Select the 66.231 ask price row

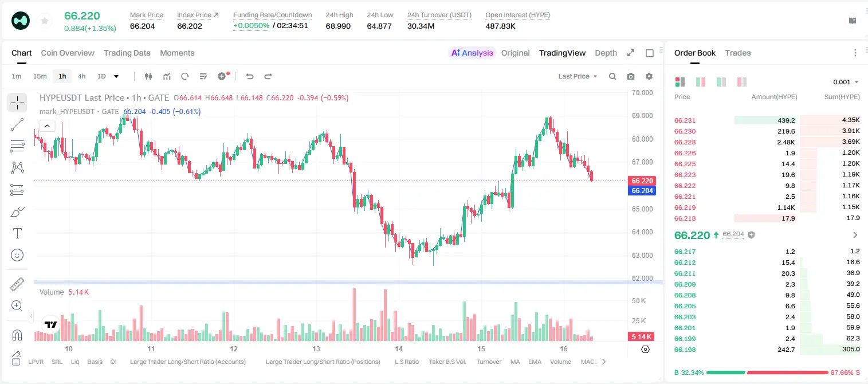tap(767, 120)
